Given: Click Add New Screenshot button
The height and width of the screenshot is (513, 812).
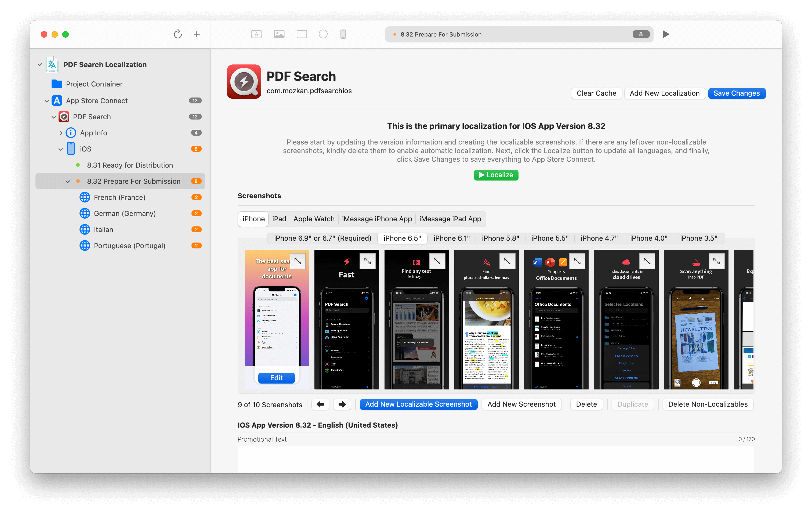Looking at the screenshot, I should (521, 404).
